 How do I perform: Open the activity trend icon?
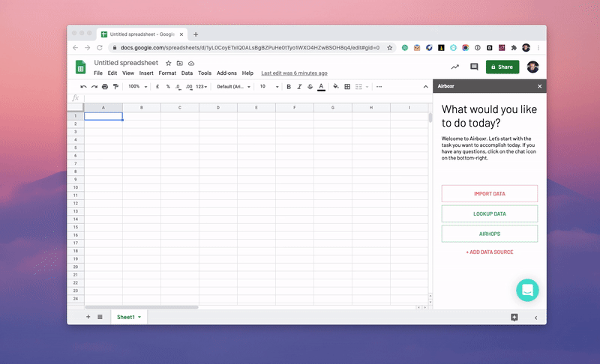454,67
